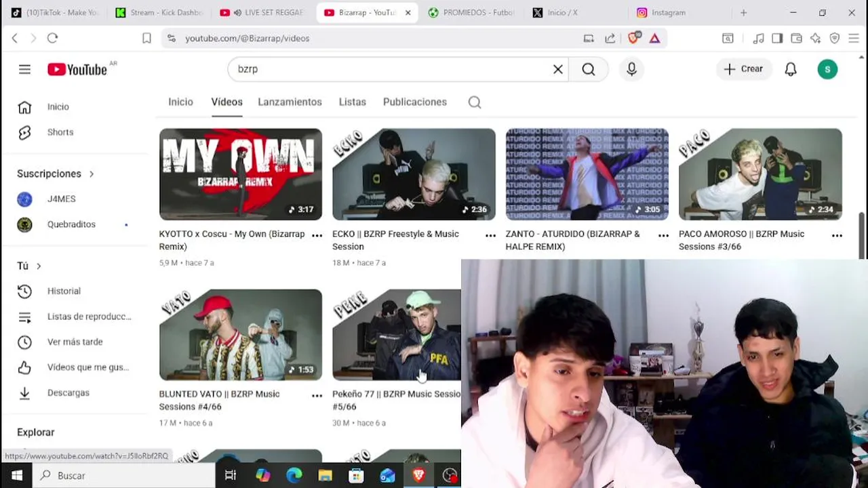The height and width of the screenshot is (488, 868).
Task: Bookmark this page in the browser
Action: 146,39
